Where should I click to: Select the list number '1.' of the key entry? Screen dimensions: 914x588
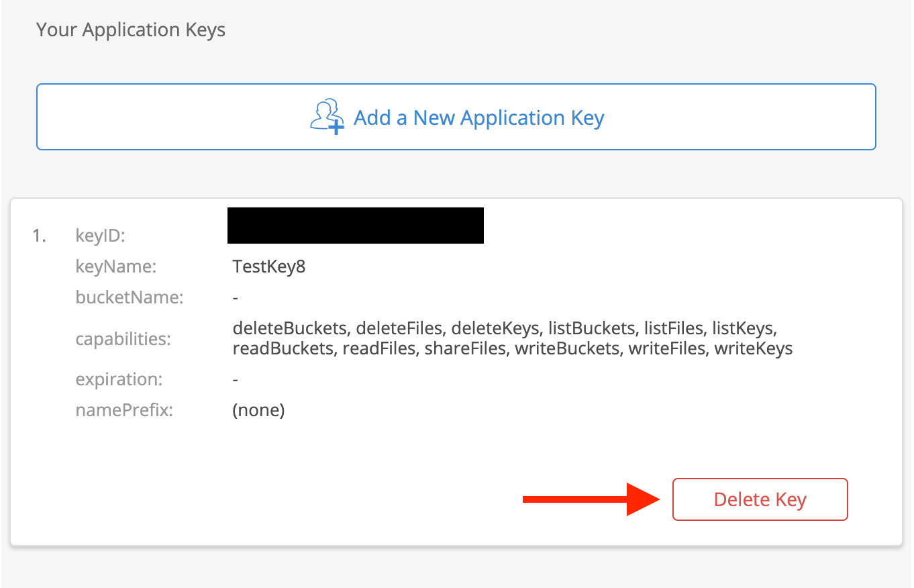click(x=40, y=236)
